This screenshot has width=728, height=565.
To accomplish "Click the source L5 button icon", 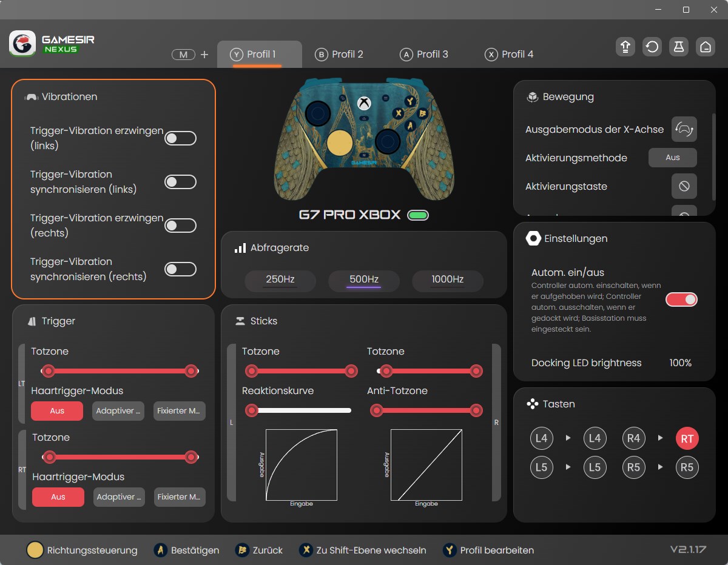I will tap(541, 467).
